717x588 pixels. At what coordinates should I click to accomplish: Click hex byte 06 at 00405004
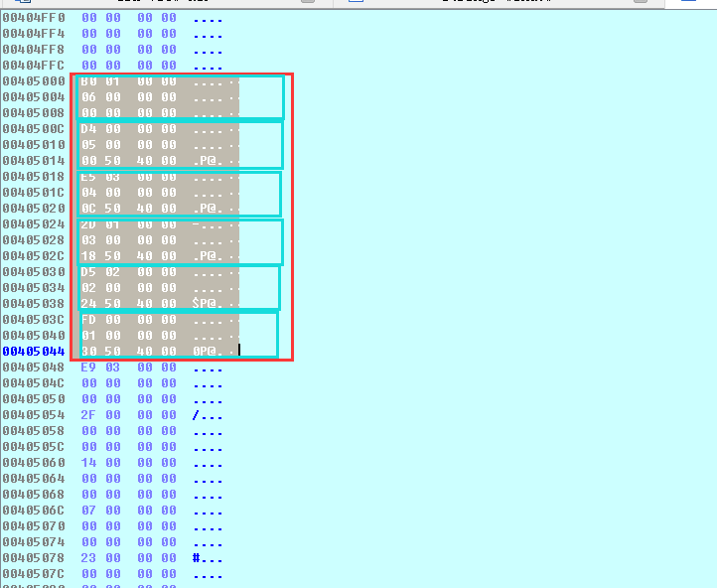click(x=88, y=97)
